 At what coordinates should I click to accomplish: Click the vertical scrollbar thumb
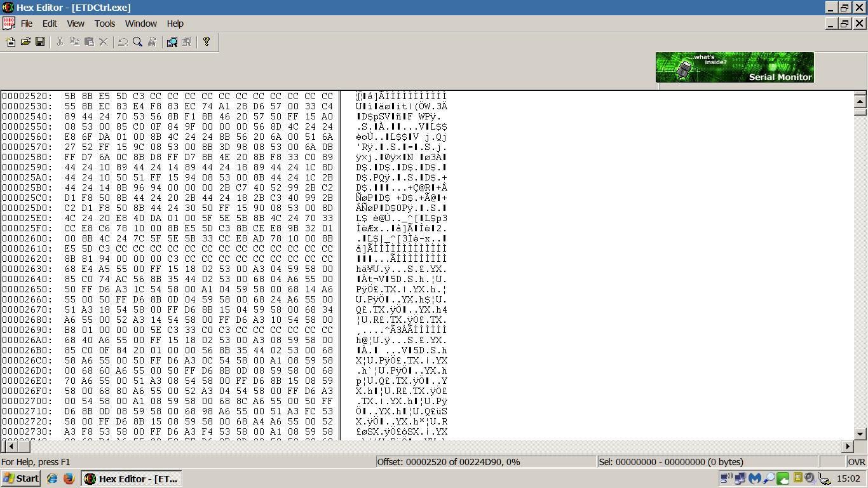click(860, 112)
